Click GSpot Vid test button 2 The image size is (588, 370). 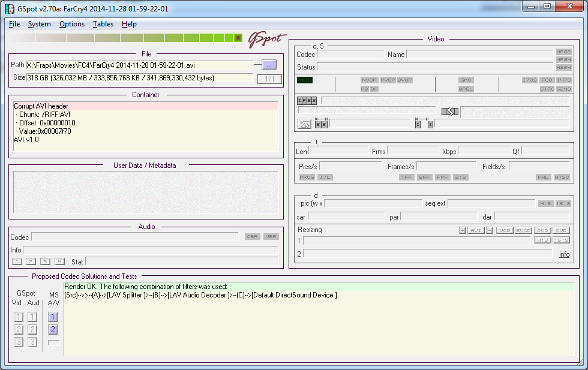click(19, 329)
